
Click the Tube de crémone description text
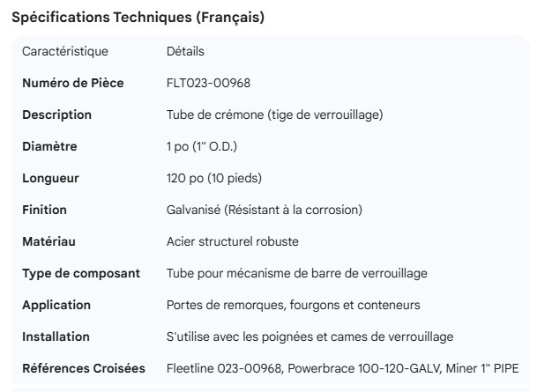(274, 115)
